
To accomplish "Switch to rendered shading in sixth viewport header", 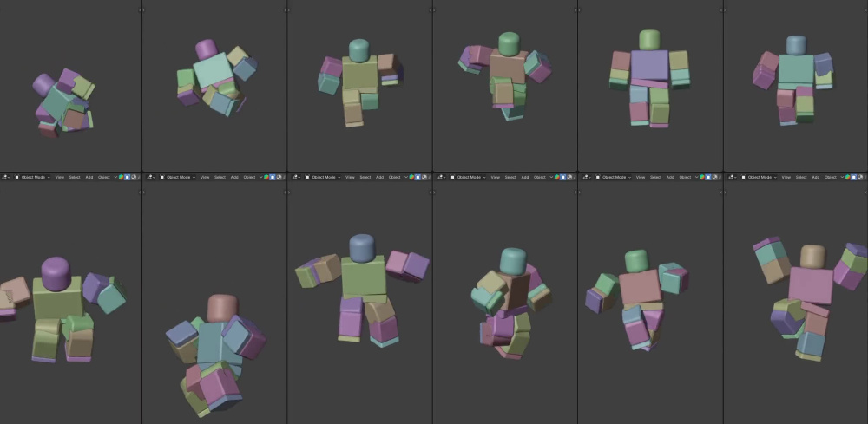I will pyautogui.click(x=861, y=177).
